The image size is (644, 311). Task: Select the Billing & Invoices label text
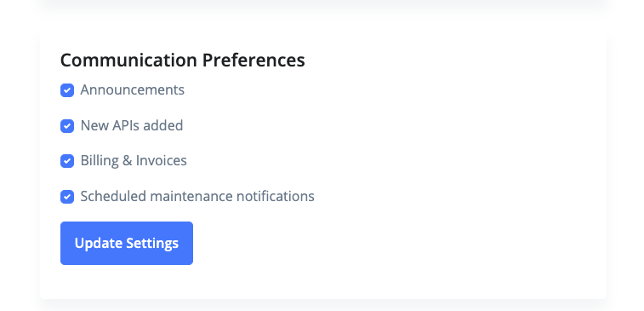[x=134, y=160]
